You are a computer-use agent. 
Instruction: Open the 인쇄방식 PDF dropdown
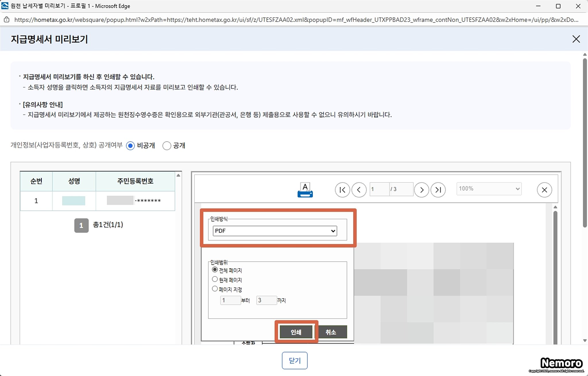click(275, 231)
